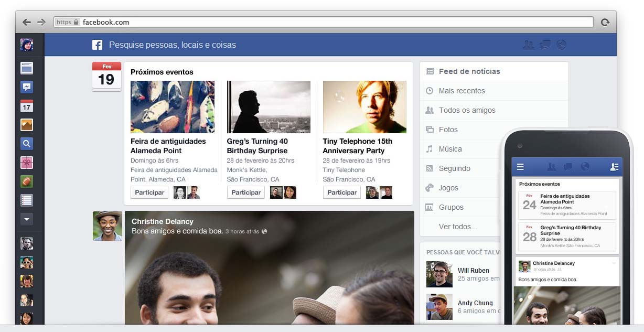644x332 pixels.
Task: Open messages icon in desktop header
Action: click(x=545, y=45)
